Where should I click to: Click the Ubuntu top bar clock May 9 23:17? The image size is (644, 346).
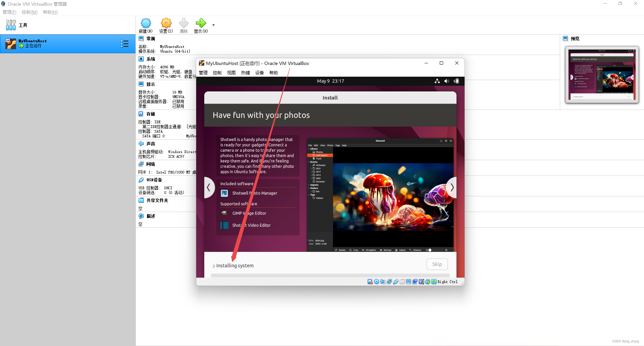click(x=330, y=81)
